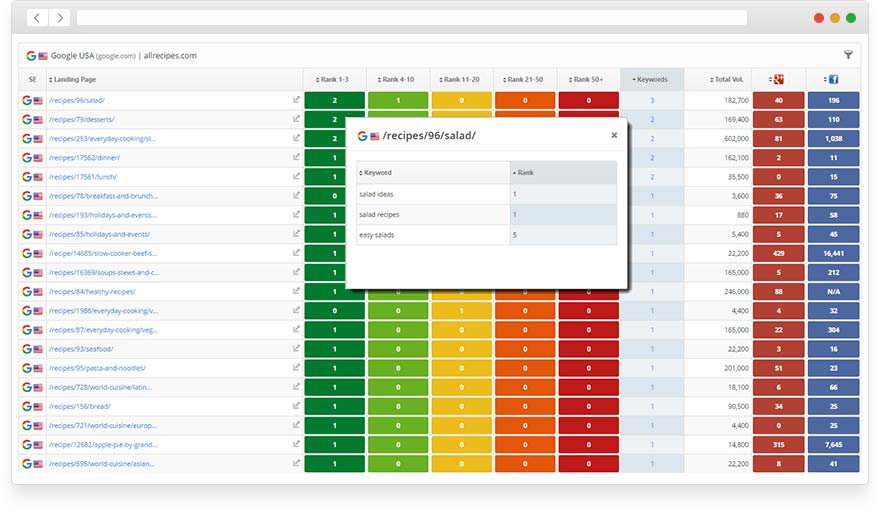The height and width of the screenshot is (513, 880).
Task: Sort popup table by Rank header
Action: (x=525, y=173)
